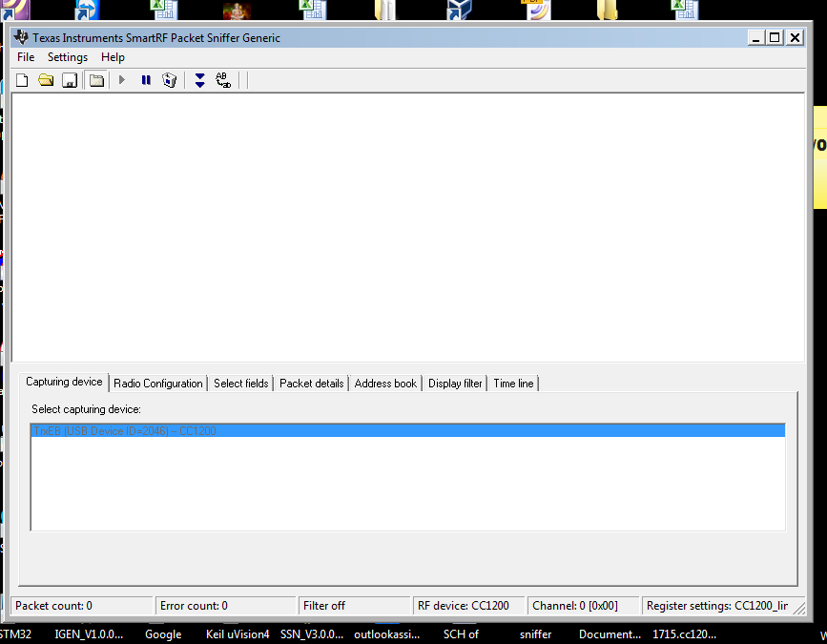Click the empty packet list area
Image resolution: width=827 pixels, height=644 pixels.
tap(407, 227)
